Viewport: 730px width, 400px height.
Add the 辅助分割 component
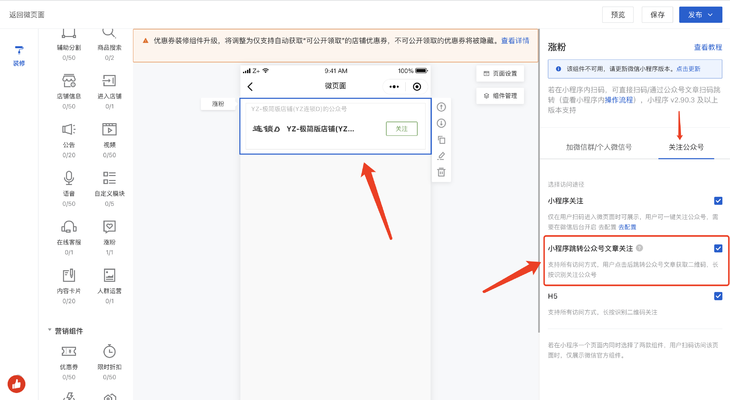69,41
